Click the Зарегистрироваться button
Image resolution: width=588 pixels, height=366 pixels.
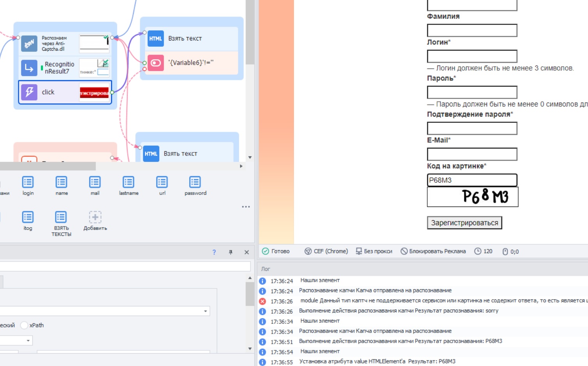(x=464, y=223)
